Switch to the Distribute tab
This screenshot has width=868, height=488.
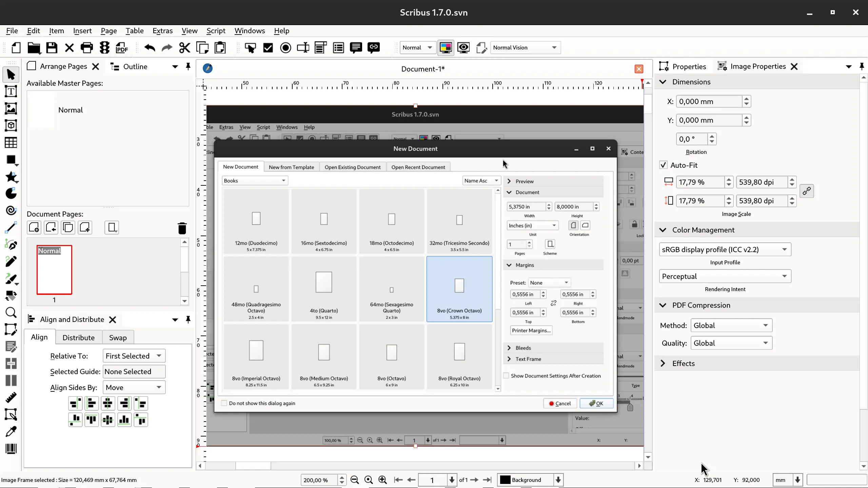point(78,338)
